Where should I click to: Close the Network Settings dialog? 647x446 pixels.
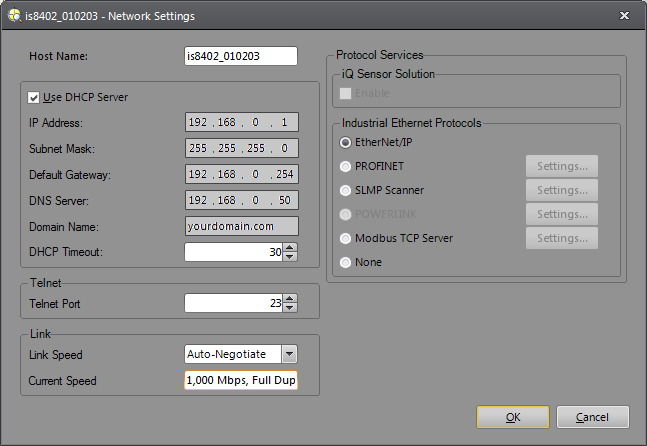click(x=624, y=16)
